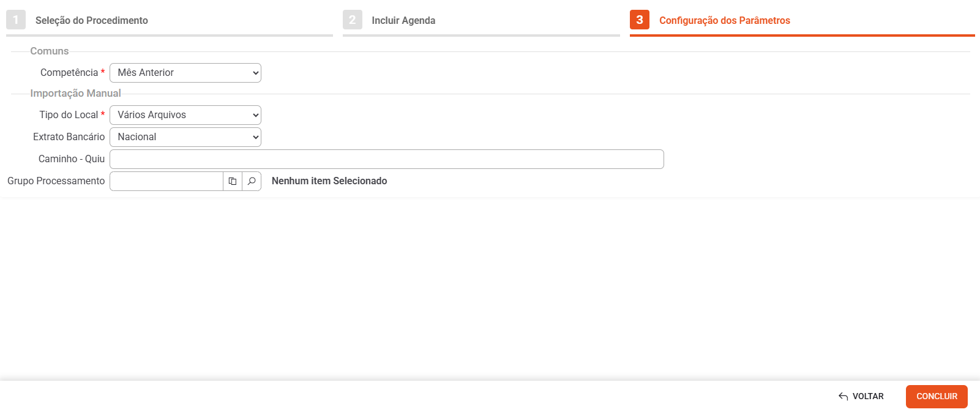This screenshot has width=980, height=412.
Task: Click the number 2 step badge
Action: coord(353,20)
